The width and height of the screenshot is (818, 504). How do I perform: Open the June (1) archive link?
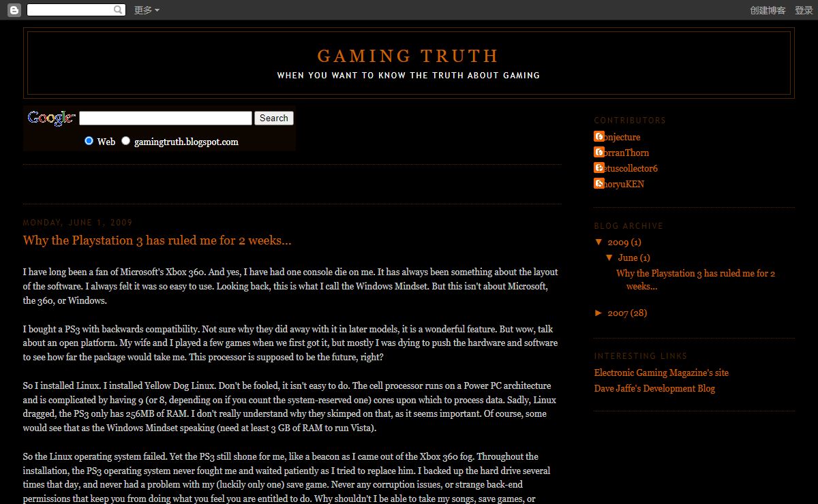coord(634,257)
